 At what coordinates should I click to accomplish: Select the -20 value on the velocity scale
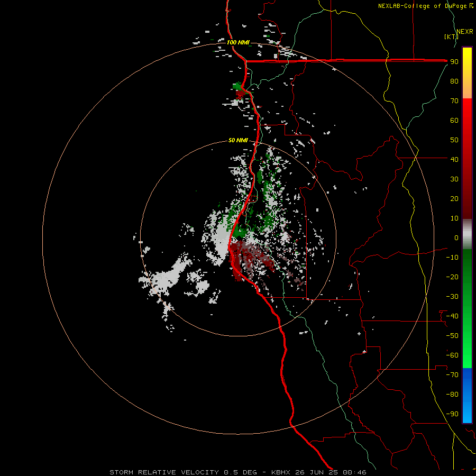pos(452,277)
